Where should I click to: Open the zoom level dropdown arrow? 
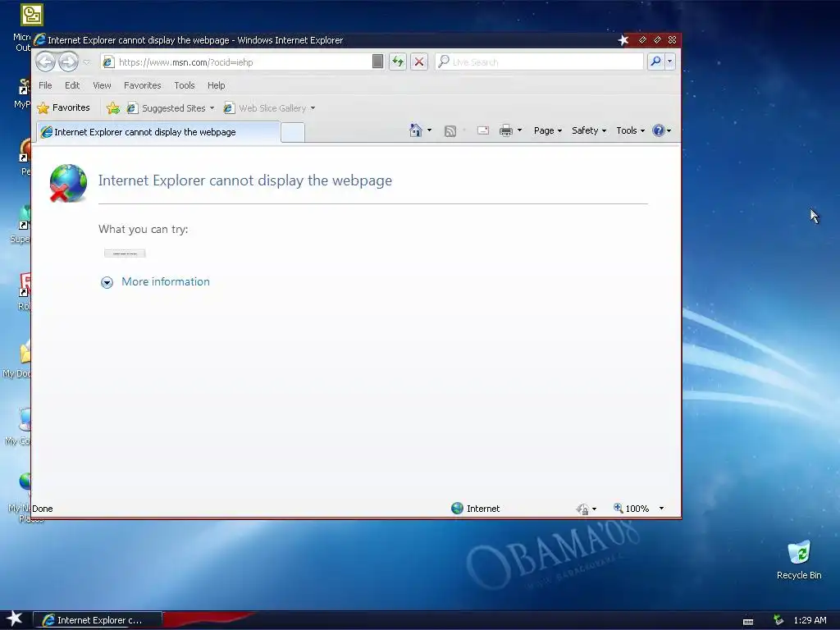pyautogui.click(x=662, y=509)
